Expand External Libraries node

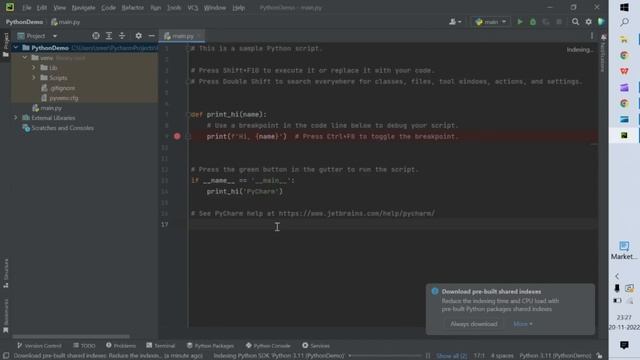(x=16, y=118)
